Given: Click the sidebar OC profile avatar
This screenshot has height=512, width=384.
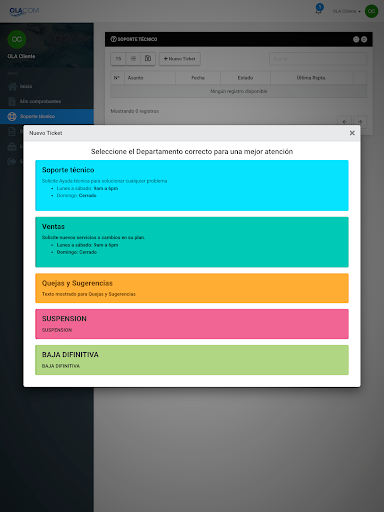Looking at the screenshot, I should point(17,39).
